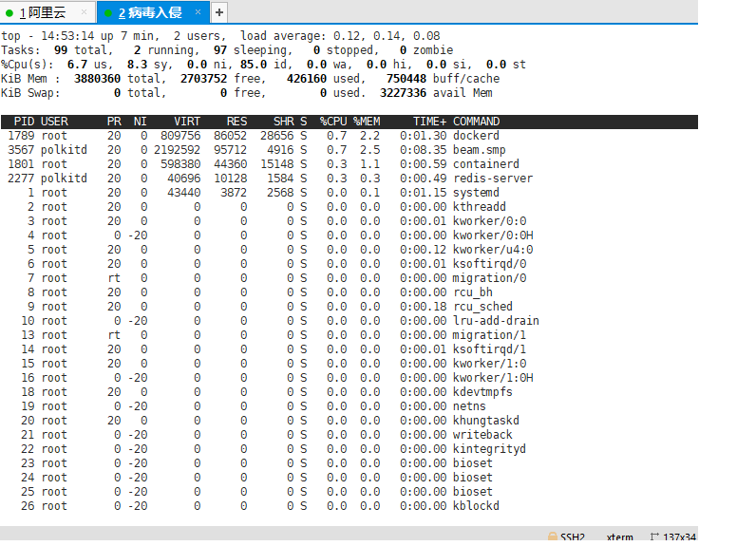The width and height of the screenshot is (756, 546).
Task: Click the redis-server process command
Action: coord(493,179)
